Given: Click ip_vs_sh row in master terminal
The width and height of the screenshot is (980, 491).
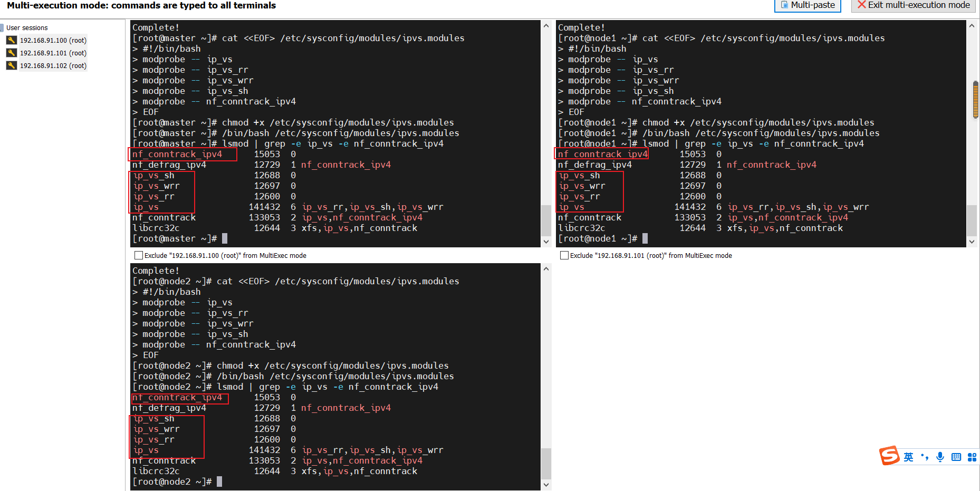Looking at the screenshot, I should point(214,176).
